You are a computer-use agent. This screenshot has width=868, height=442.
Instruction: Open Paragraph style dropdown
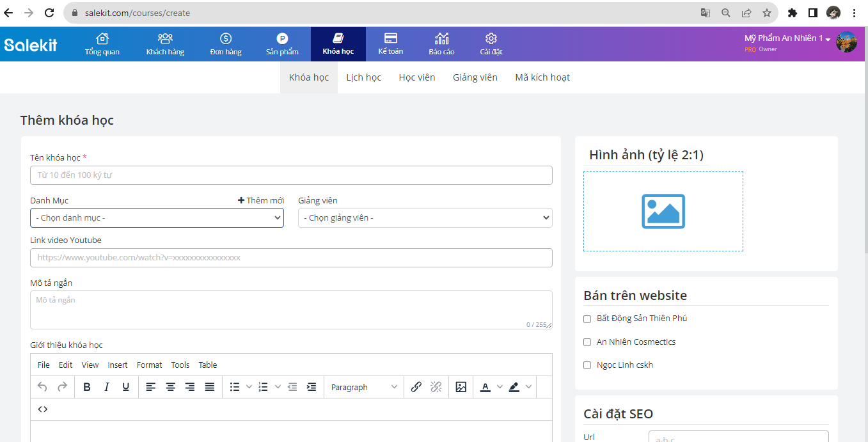[x=364, y=387]
